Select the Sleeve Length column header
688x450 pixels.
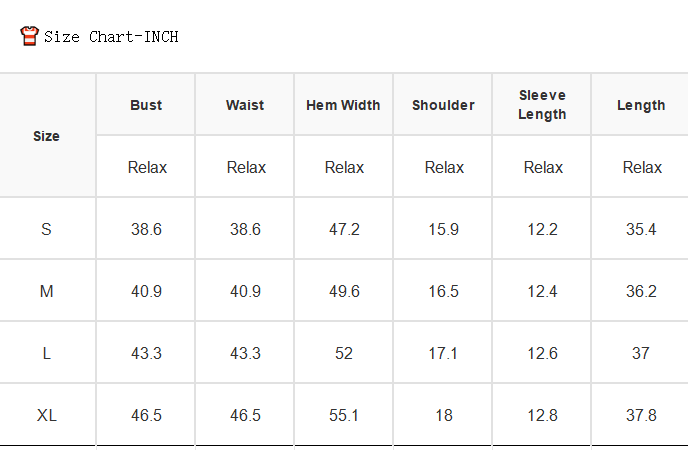coord(542,104)
